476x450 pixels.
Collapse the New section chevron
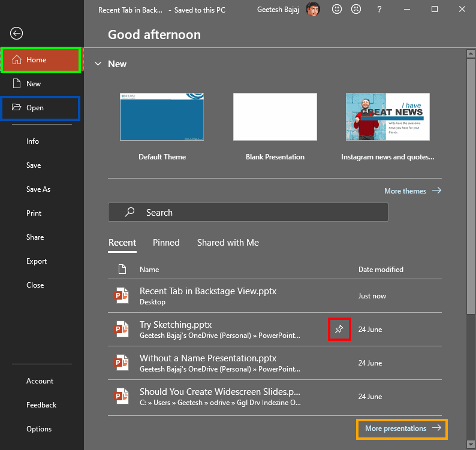pos(98,64)
